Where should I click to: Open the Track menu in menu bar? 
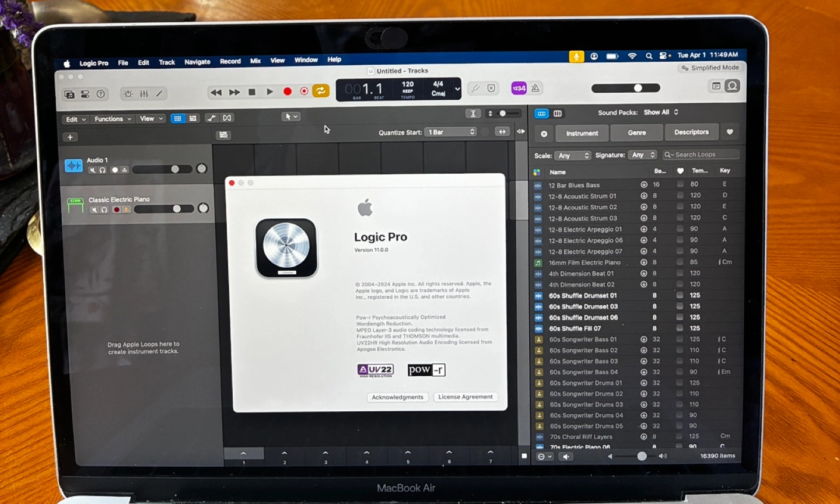pyautogui.click(x=167, y=62)
